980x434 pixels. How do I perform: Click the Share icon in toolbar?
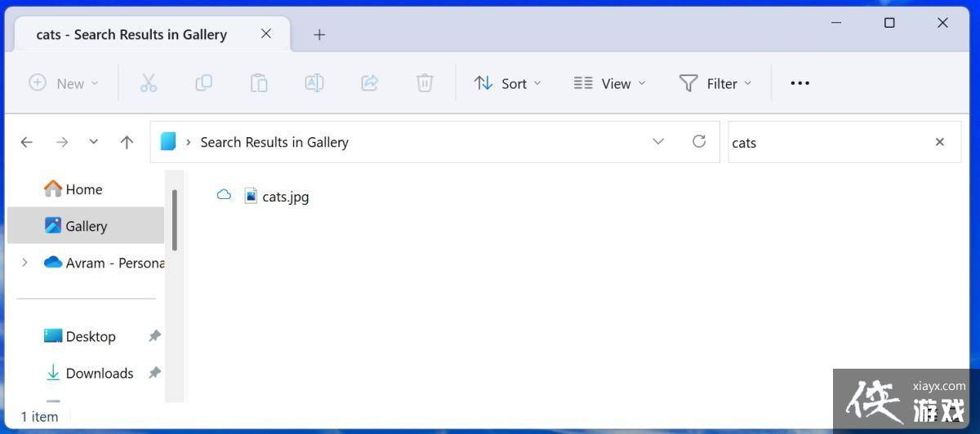[370, 83]
